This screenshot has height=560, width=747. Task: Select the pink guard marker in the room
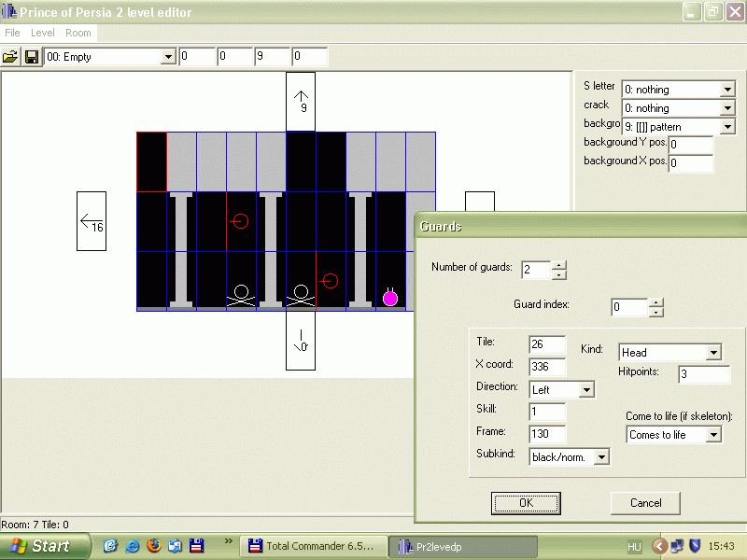pos(390,298)
